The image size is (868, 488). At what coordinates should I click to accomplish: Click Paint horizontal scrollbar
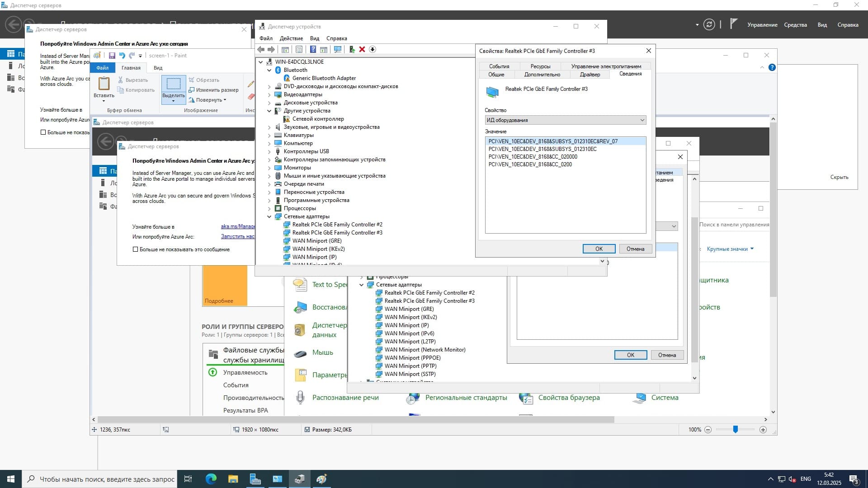point(356,419)
